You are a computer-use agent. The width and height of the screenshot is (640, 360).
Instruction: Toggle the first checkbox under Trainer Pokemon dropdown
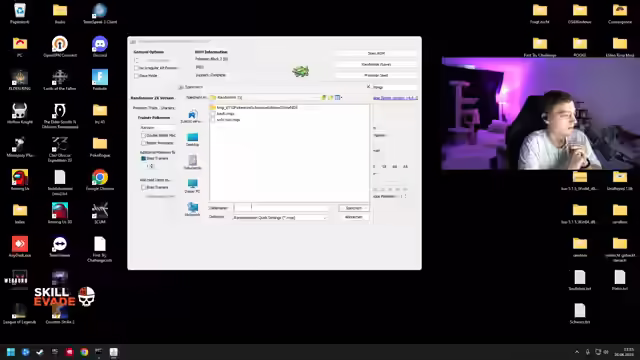[143, 135]
